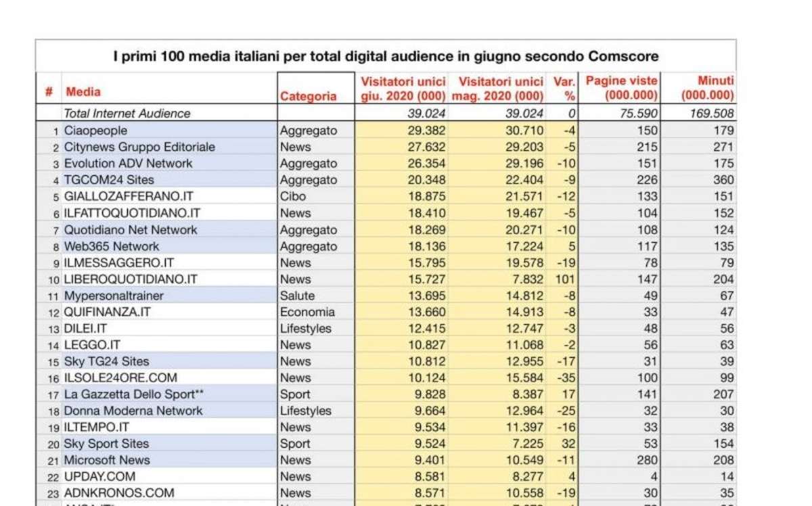
Task: Click the 'Pagine viste' column header
Action: click(x=621, y=89)
